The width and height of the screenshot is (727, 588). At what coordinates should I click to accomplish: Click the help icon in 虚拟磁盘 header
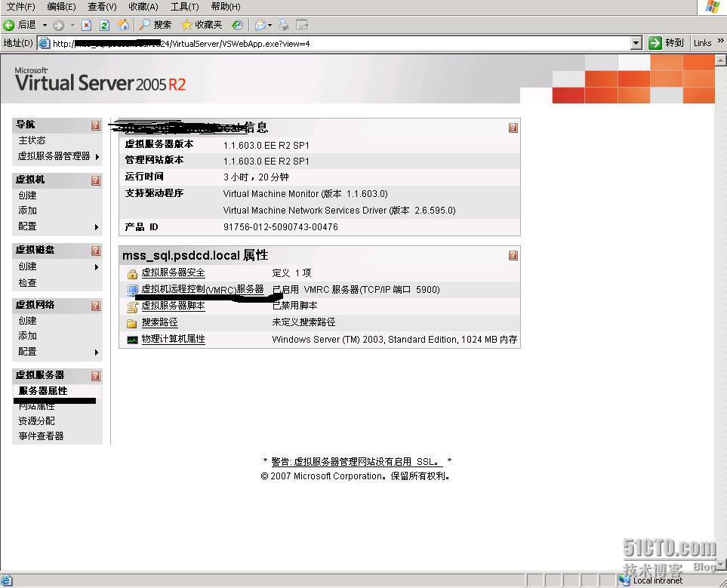tap(96, 251)
